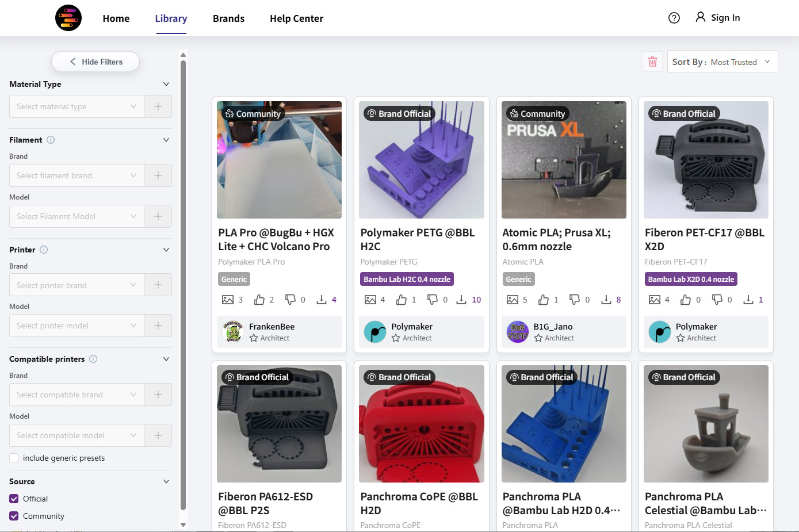Click the red trash clear-filters icon
This screenshot has width=799, height=532.
pyautogui.click(x=652, y=62)
